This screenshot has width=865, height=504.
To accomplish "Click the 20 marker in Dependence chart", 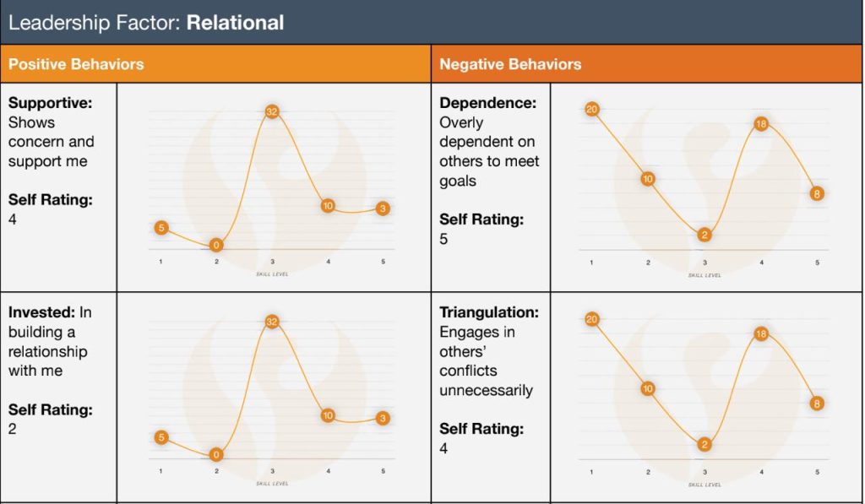I will (x=591, y=109).
